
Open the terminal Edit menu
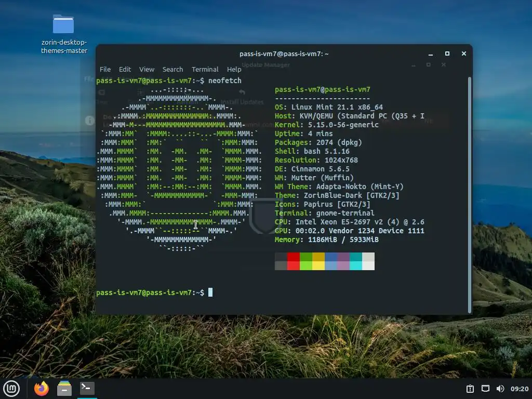pyautogui.click(x=125, y=69)
